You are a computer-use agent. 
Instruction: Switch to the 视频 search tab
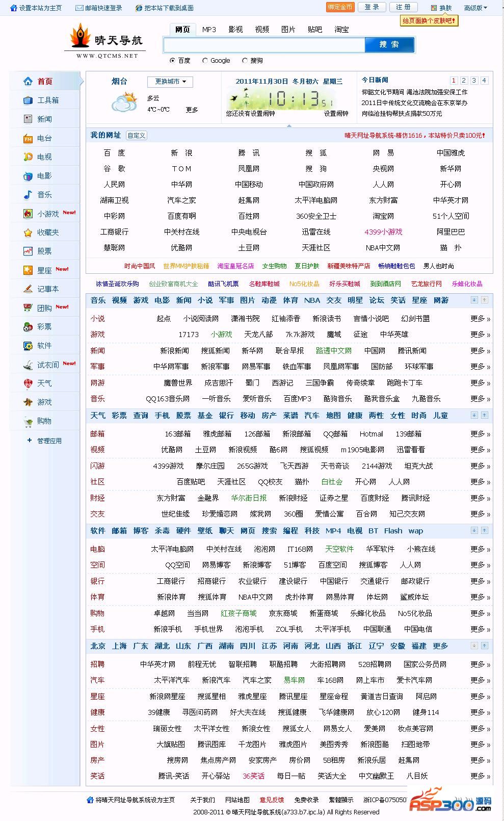pyautogui.click(x=262, y=29)
